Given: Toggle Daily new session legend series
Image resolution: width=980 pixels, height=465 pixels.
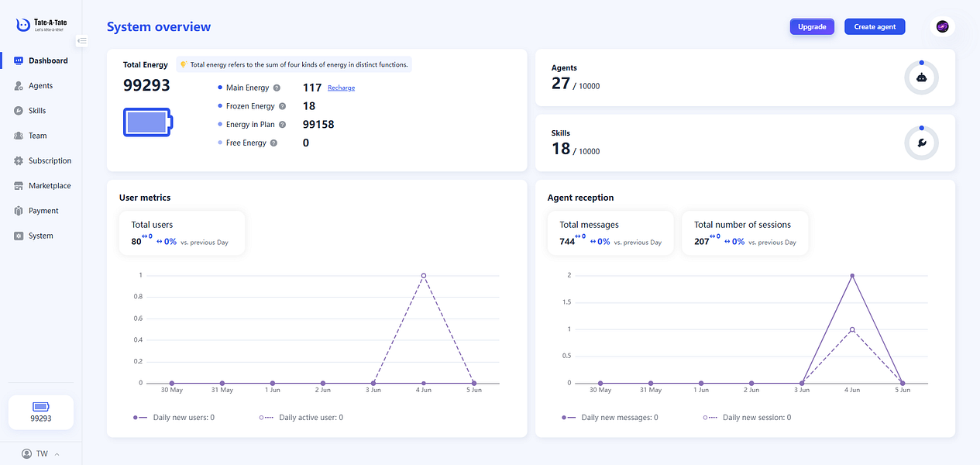Looking at the screenshot, I should 747,418.
